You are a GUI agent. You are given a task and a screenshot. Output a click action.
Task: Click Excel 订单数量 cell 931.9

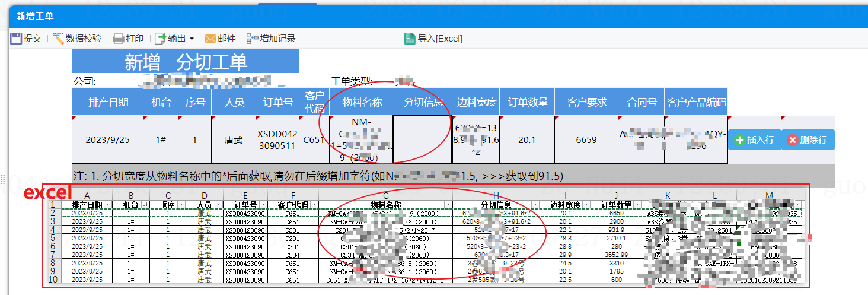pyautogui.click(x=615, y=230)
